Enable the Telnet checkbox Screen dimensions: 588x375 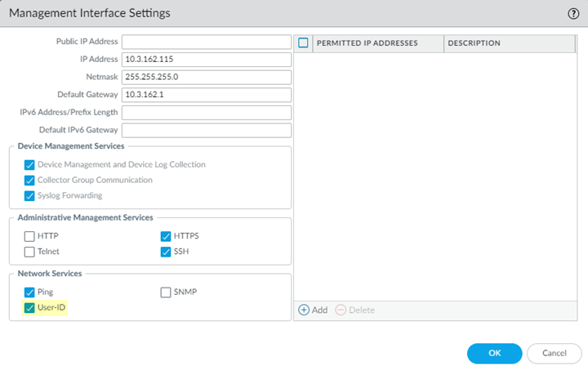pos(29,252)
